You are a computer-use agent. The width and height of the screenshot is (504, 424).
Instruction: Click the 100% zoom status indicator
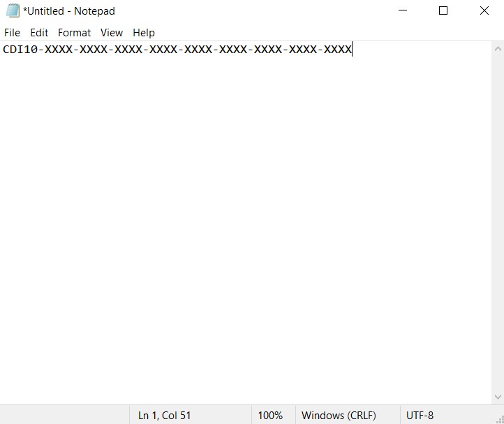pos(270,416)
